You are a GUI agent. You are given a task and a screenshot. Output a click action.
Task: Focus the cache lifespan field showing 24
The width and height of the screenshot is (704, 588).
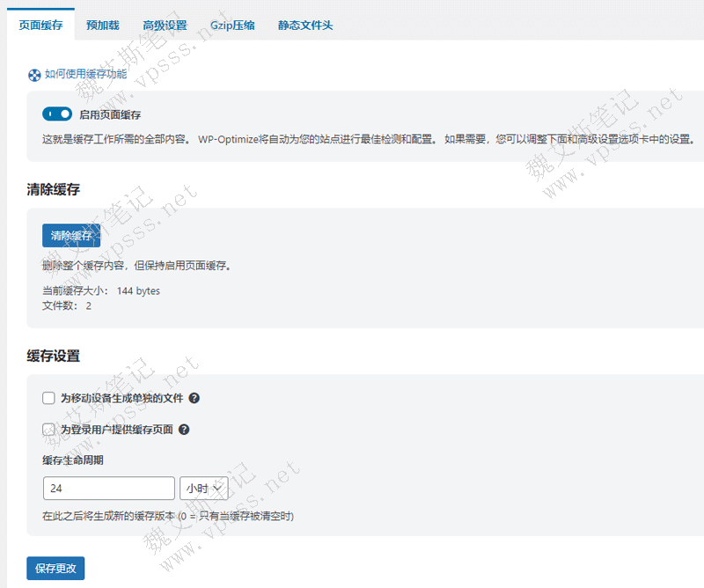tap(108, 489)
